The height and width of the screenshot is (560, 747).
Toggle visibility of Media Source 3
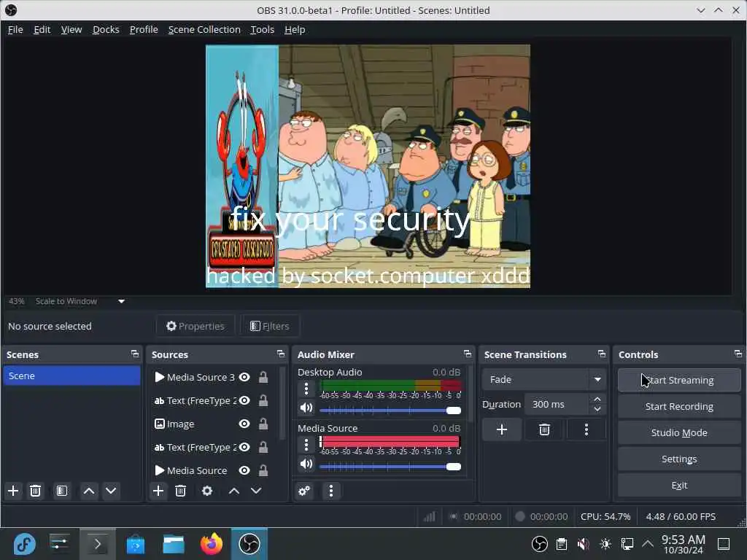[244, 377]
